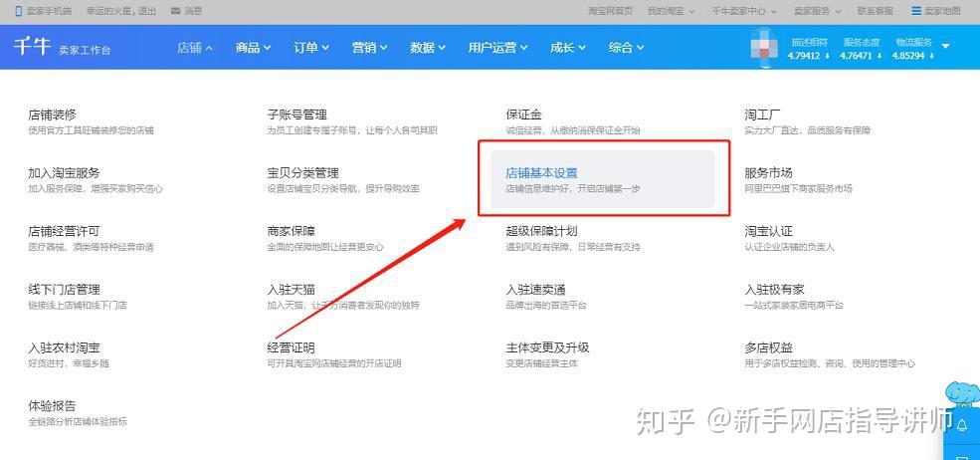Expand the 营销 menu
Image resolution: width=980 pixels, height=460 pixels.
pos(369,48)
